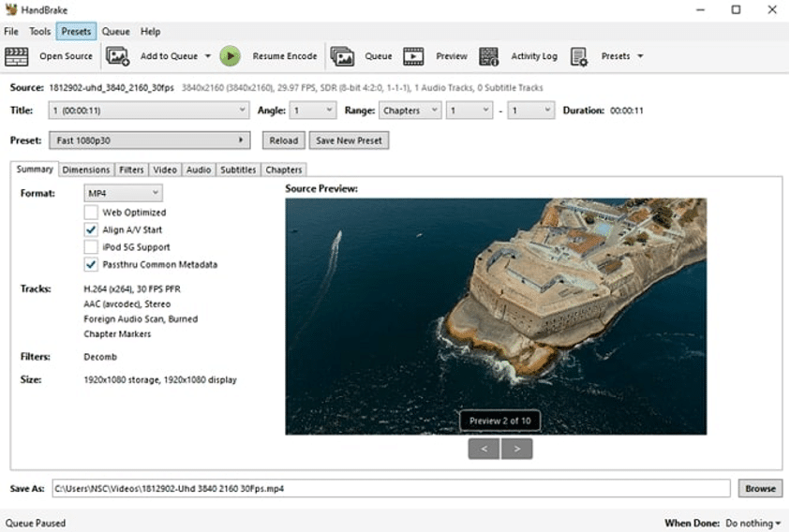This screenshot has width=790, height=532.
Task: Click the Activity Log icon
Action: tap(488, 56)
